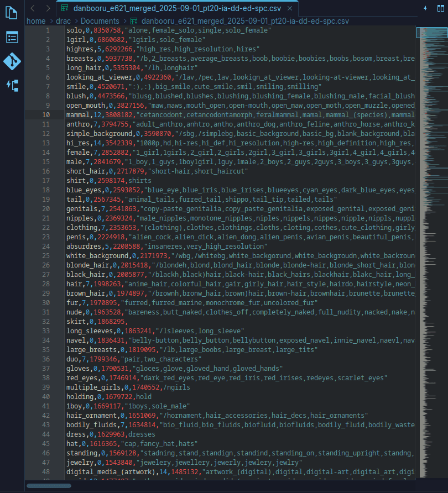Screen dimensions: 448x493
Task: Click 'gloves' text on line 37
Action: click(78, 369)
